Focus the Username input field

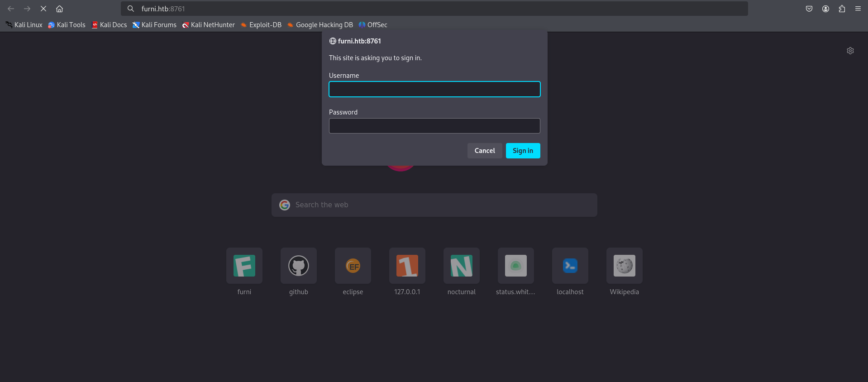434,89
